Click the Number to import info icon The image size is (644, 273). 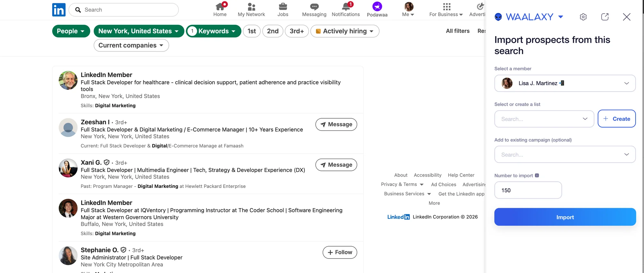[x=537, y=175]
